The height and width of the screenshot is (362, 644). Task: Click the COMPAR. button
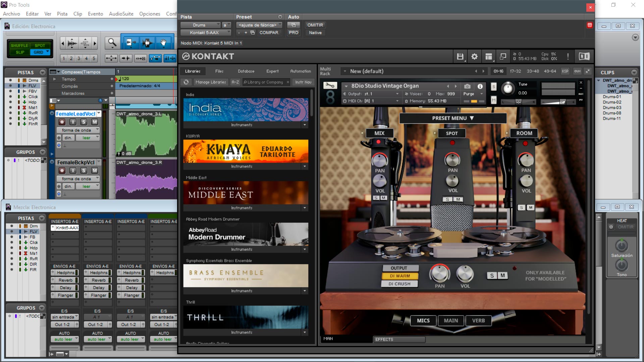[269, 33]
